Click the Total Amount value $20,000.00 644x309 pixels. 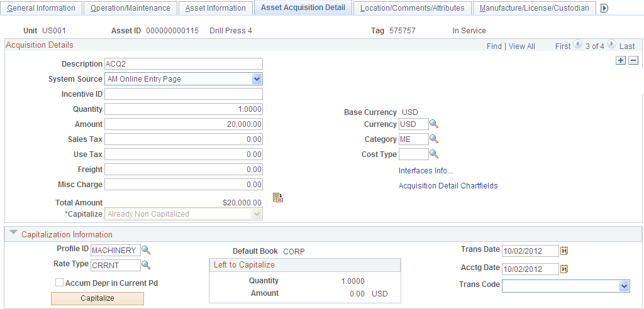click(242, 203)
